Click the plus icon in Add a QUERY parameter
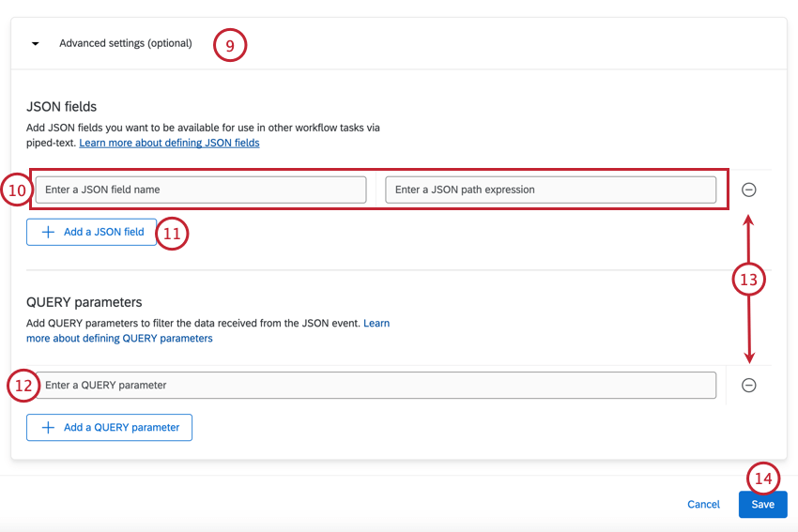 48,427
